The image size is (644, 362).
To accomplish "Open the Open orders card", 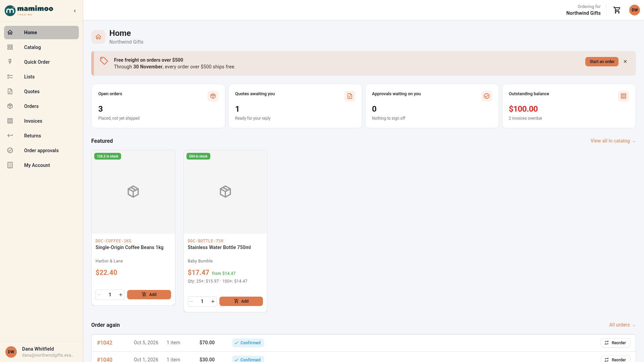I will (x=158, y=106).
